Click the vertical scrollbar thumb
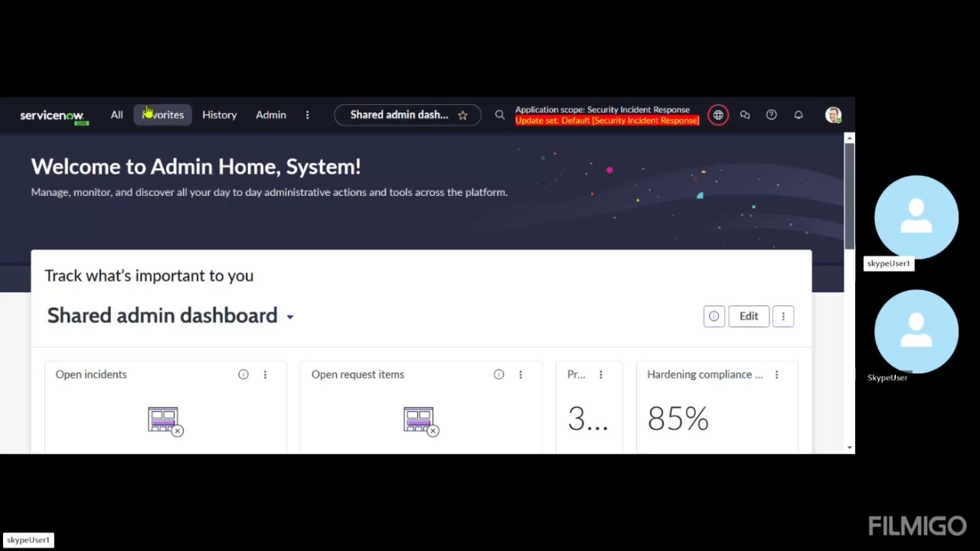Image resolution: width=980 pixels, height=551 pixels. (849, 195)
